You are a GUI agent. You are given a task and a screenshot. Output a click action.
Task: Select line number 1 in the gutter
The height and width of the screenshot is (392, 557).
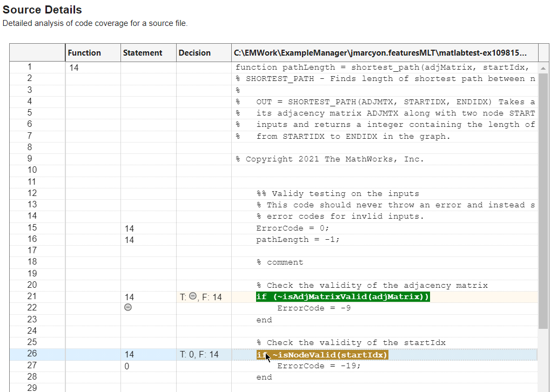point(30,67)
